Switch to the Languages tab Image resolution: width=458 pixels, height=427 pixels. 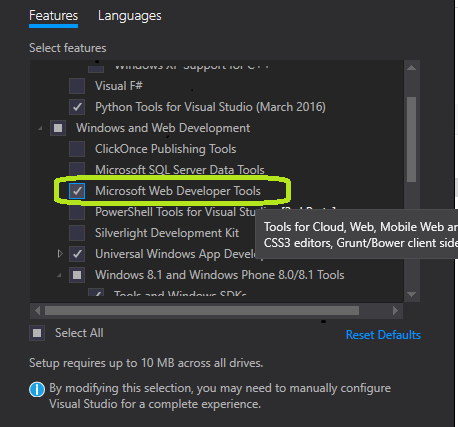pos(130,16)
